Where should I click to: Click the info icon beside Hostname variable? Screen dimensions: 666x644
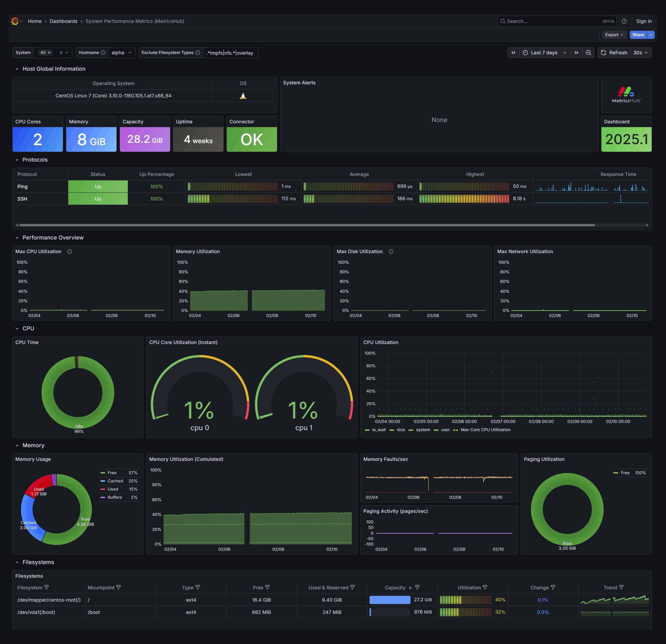pos(103,53)
